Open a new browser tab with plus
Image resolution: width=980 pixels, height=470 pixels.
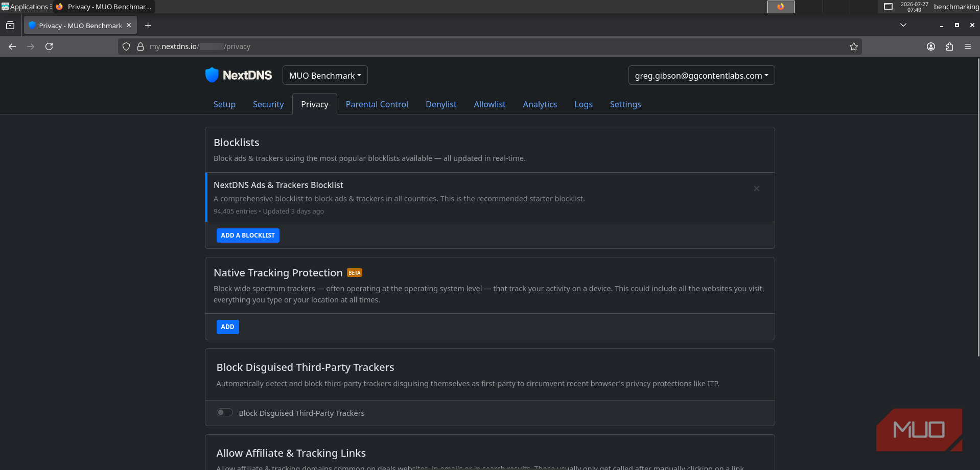click(148, 26)
